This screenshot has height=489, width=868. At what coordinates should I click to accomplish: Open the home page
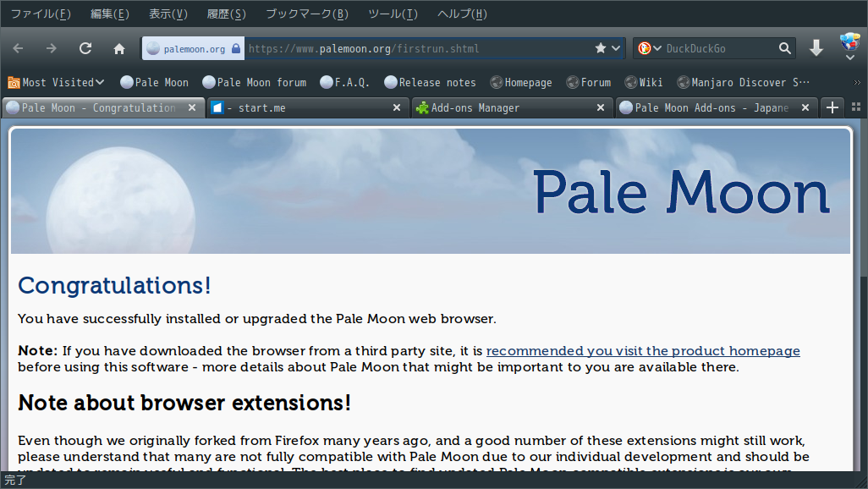pyautogui.click(x=119, y=49)
